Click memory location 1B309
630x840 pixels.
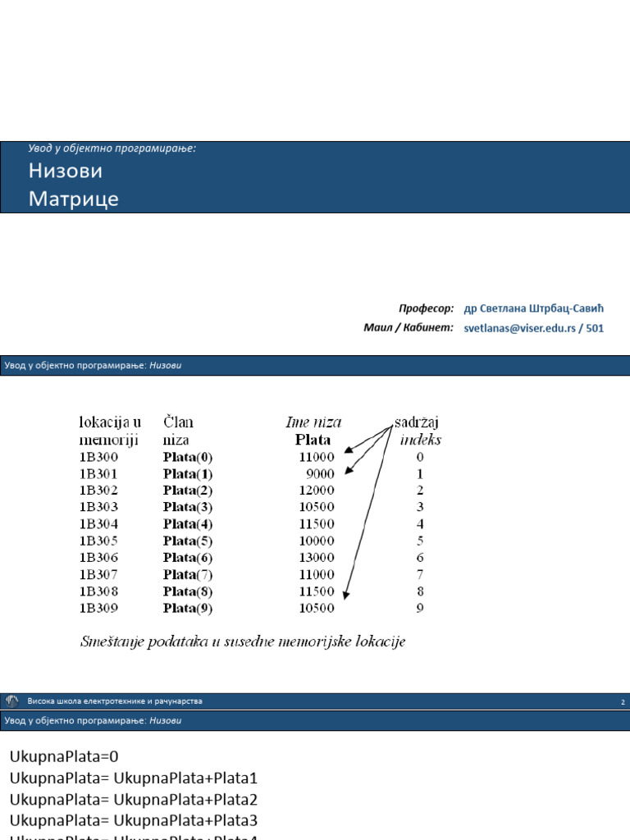(98, 608)
